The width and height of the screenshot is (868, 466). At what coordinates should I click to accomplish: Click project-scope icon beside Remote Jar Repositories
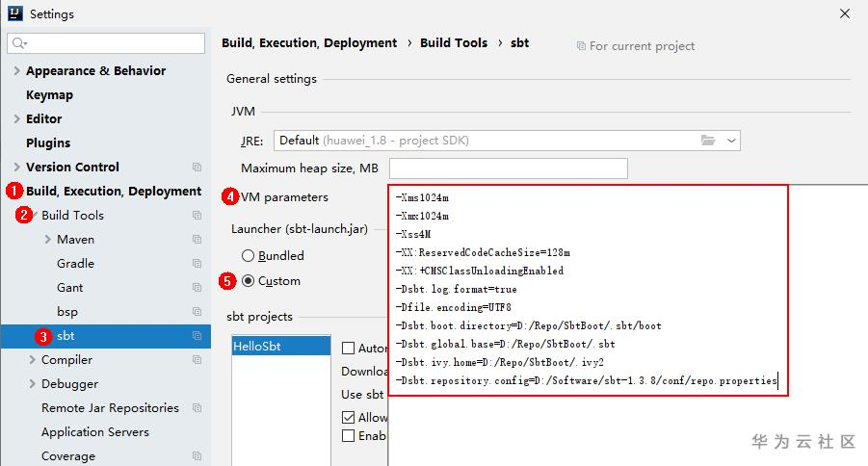point(197,408)
